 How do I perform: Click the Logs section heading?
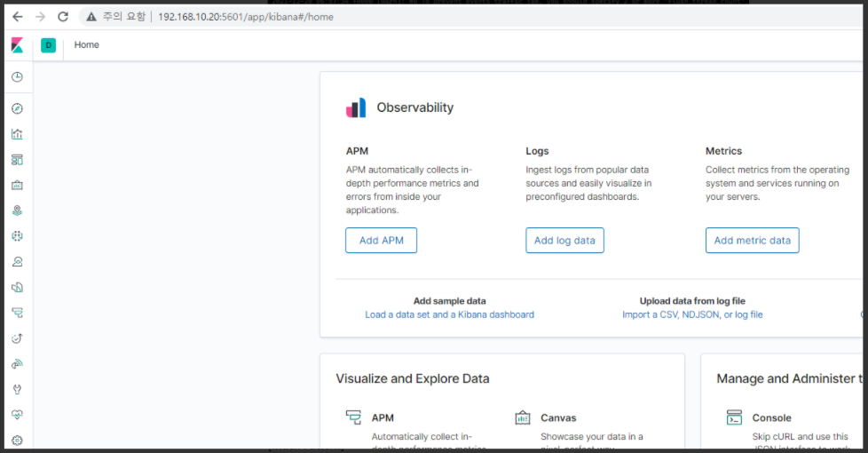[x=537, y=151]
